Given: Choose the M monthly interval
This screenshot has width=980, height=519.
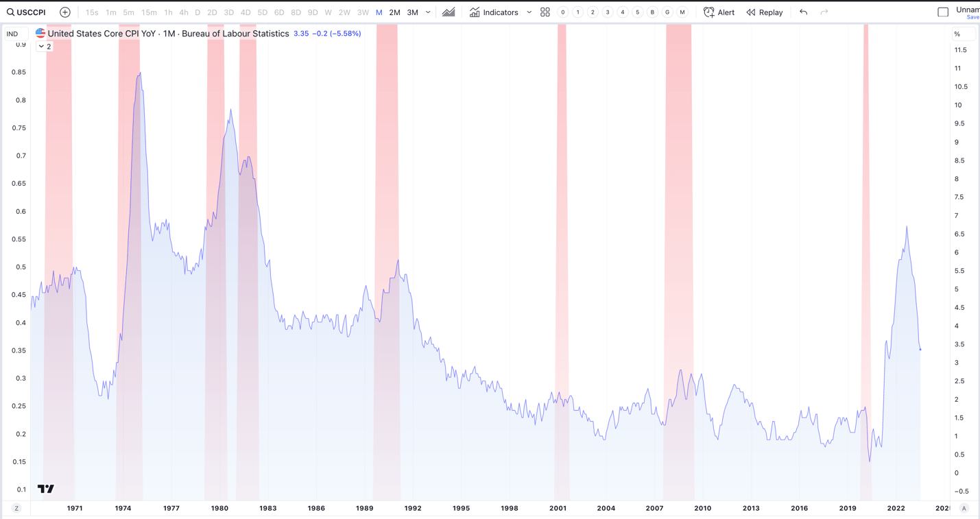Looking at the screenshot, I should pyautogui.click(x=379, y=12).
